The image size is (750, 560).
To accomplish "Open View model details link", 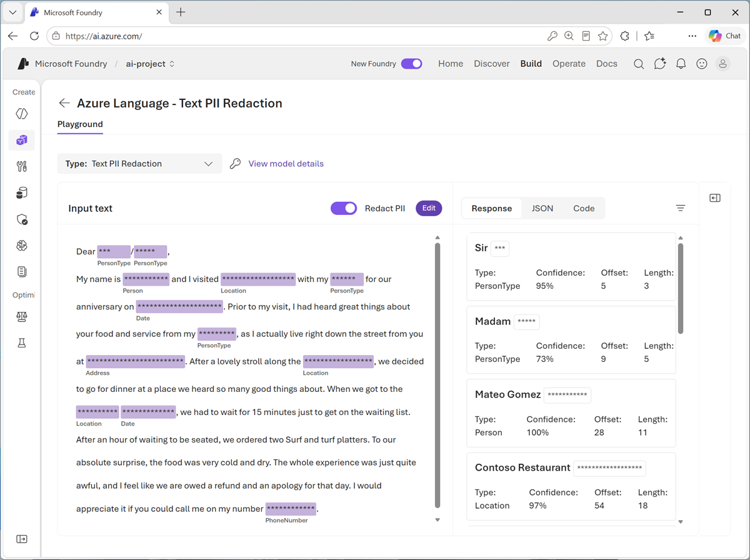I will [286, 164].
